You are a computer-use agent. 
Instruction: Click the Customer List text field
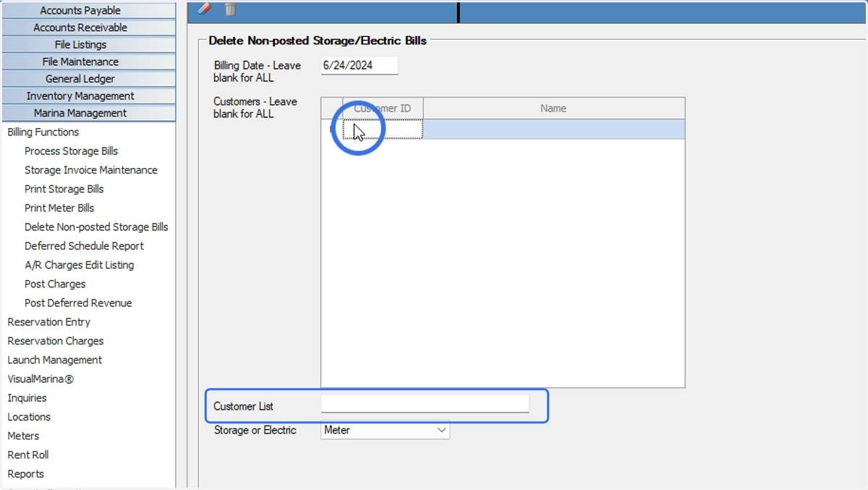[x=425, y=404]
